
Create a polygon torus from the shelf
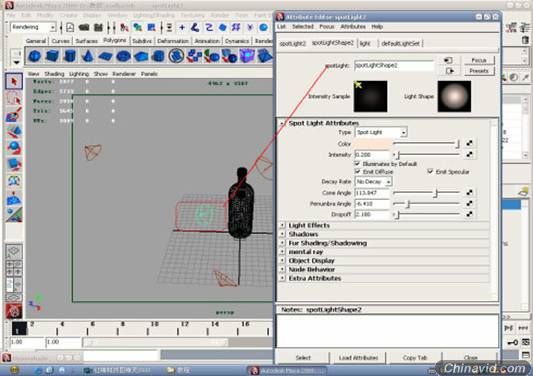[x=123, y=56]
